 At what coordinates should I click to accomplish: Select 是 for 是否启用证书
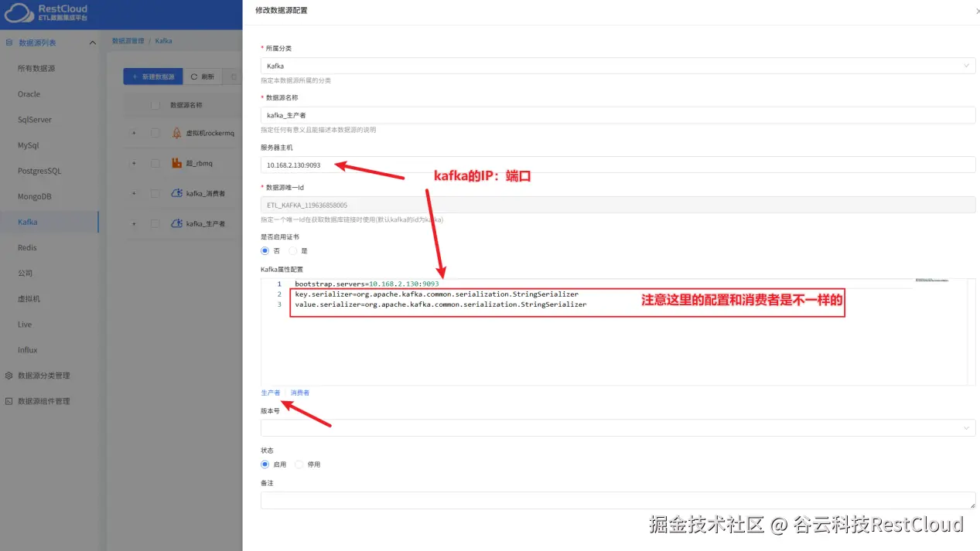(293, 251)
